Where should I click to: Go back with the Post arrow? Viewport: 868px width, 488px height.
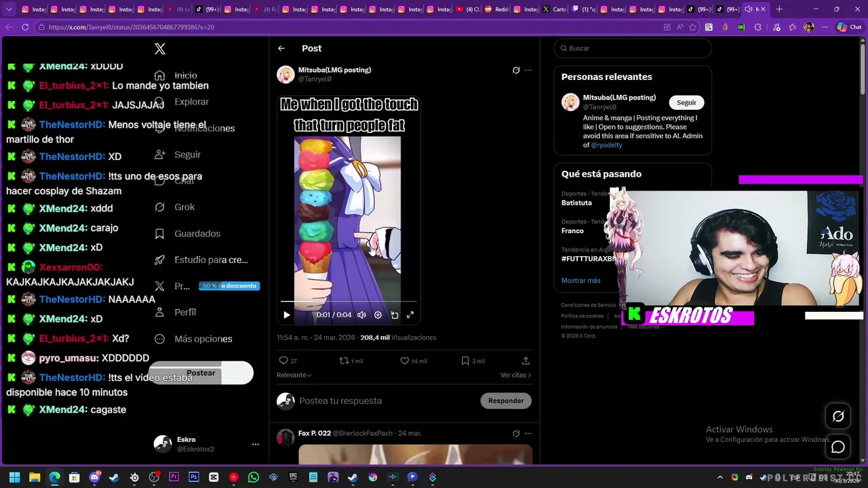[x=281, y=48]
